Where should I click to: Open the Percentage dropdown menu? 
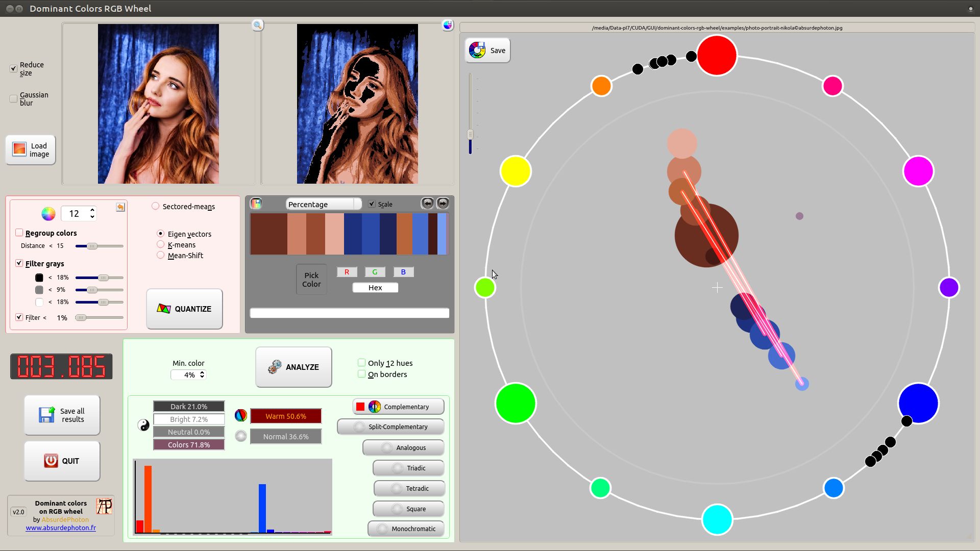pyautogui.click(x=320, y=204)
